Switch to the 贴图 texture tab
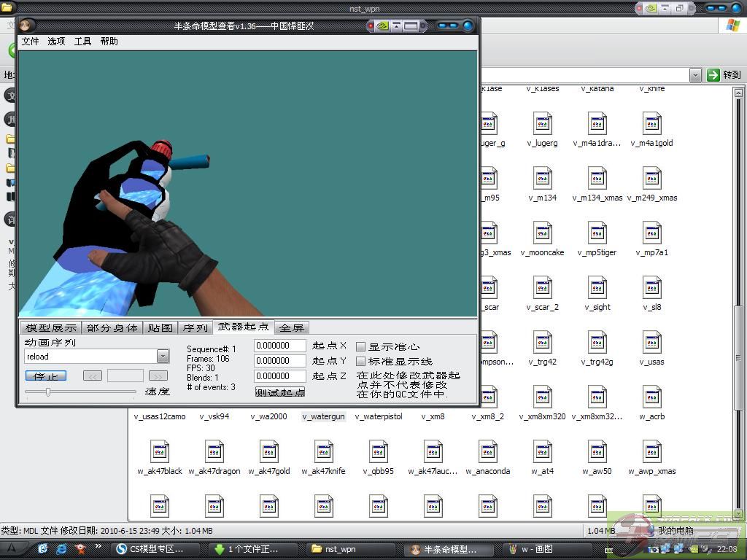The width and height of the screenshot is (747, 560). 160,328
